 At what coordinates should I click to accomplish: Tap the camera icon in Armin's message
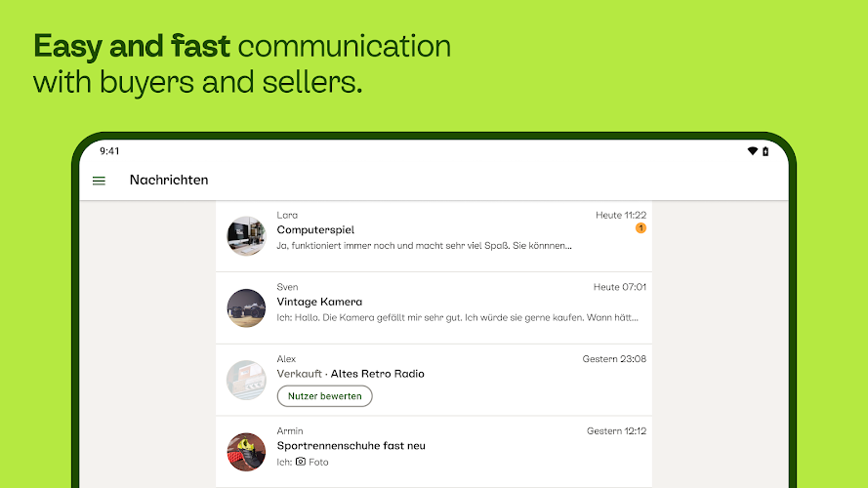coord(301,462)
